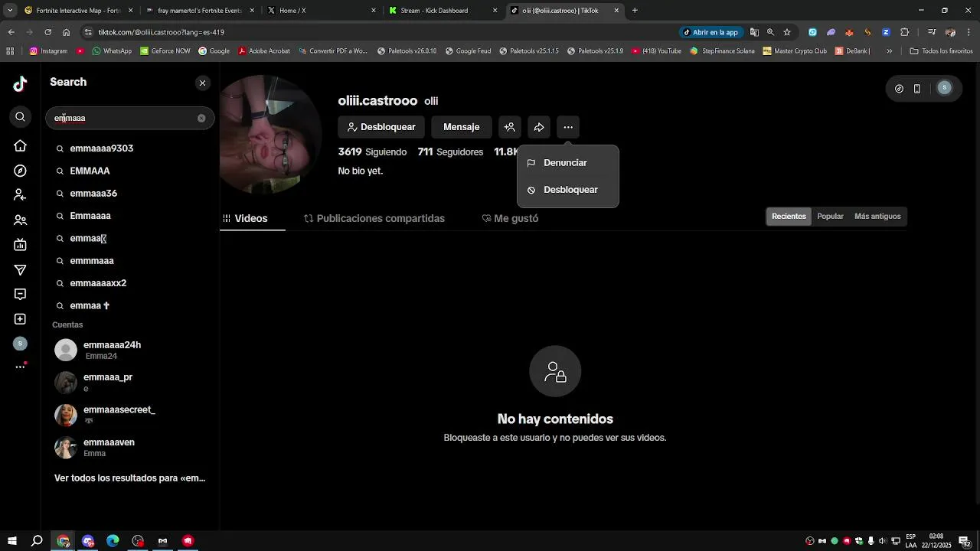
Task: Click the add-friend icon button on profile
Action: tap(510, 127)
